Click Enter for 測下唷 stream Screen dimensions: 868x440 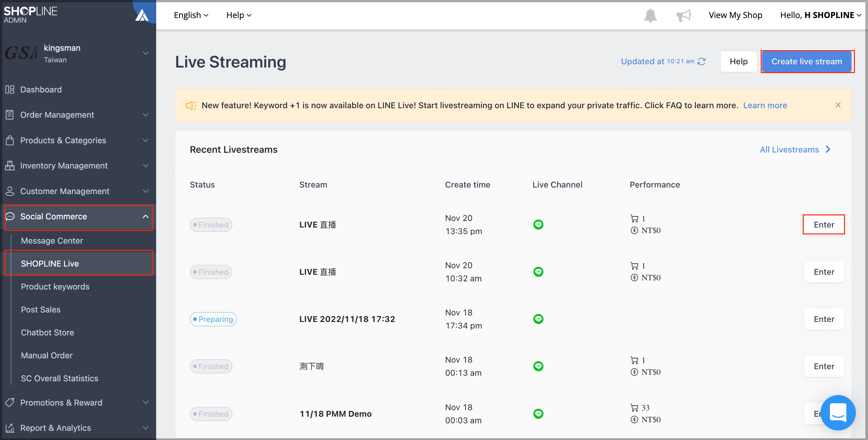coord(824,366)
